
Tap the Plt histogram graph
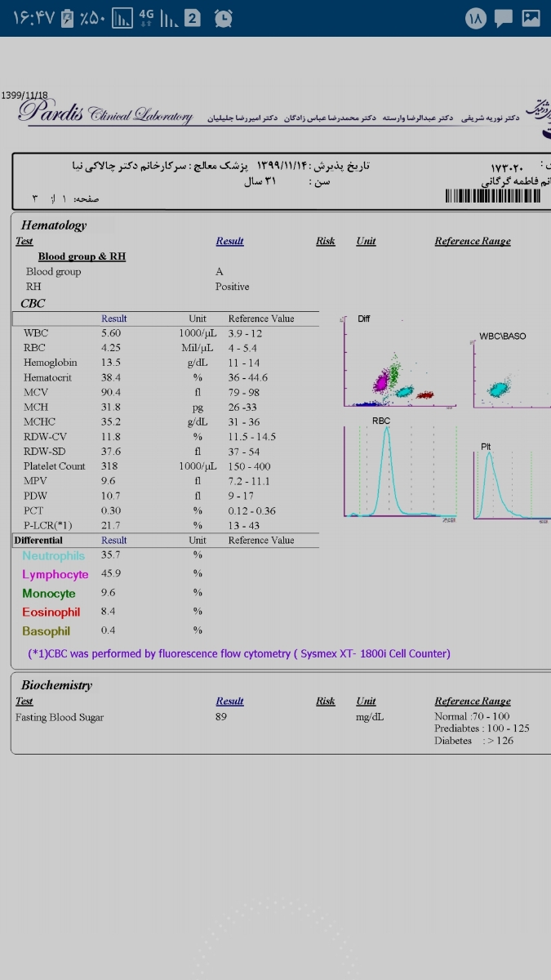pos(510,483)
